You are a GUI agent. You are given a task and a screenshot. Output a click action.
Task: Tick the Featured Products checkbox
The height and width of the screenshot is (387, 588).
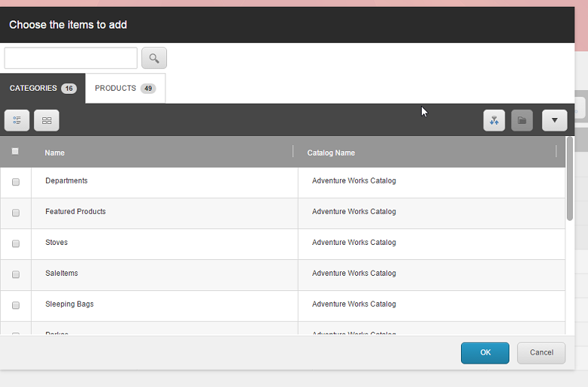click(x=15, y=213)
